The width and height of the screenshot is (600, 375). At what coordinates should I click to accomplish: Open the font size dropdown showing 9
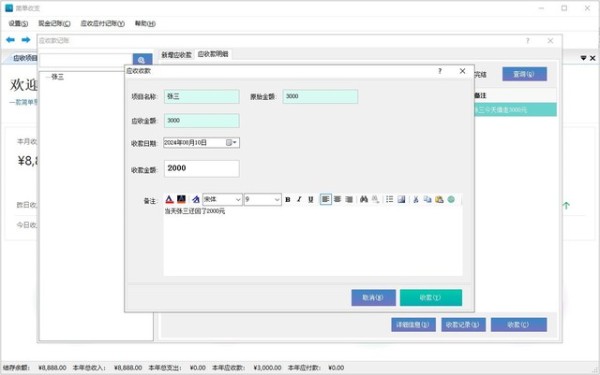tap(262, 199)
